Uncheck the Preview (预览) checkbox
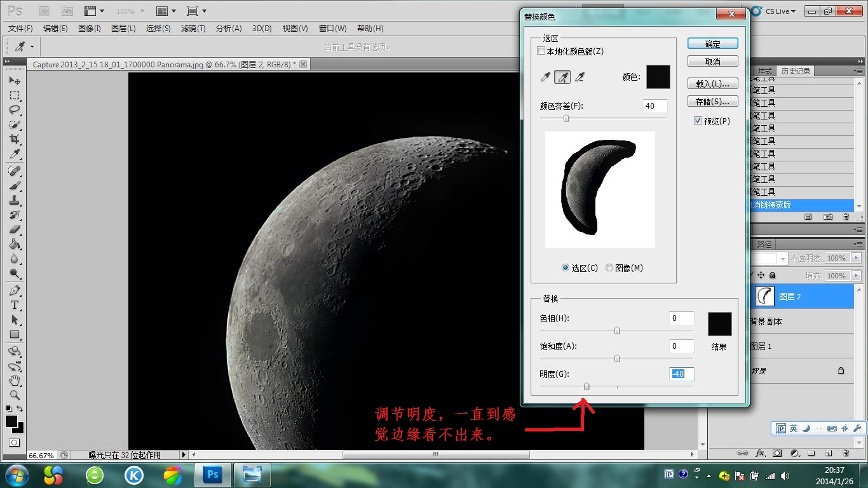The image size is (868, 488). point(698,121)
